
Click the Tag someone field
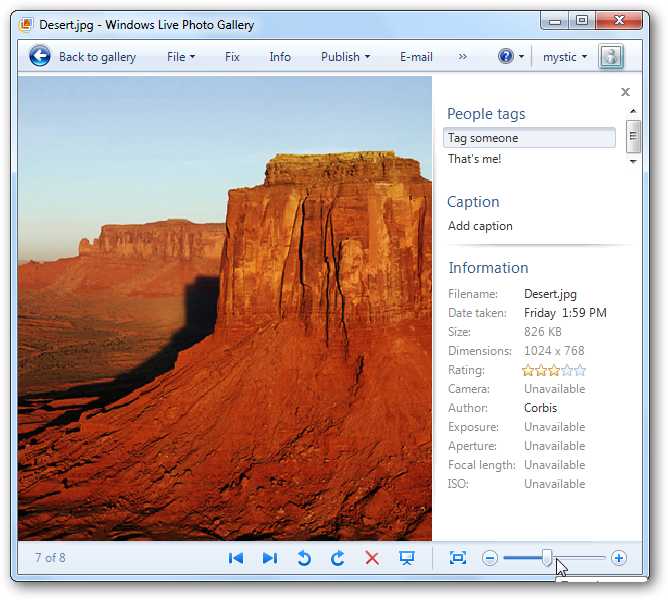(x=528, y=138)
